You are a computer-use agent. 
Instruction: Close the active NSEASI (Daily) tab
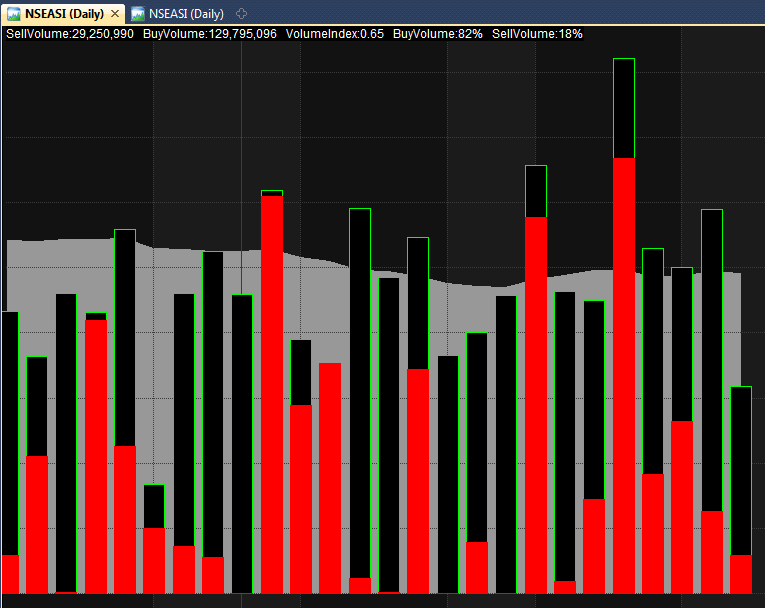pyautogui.click(x=115, y=14)
